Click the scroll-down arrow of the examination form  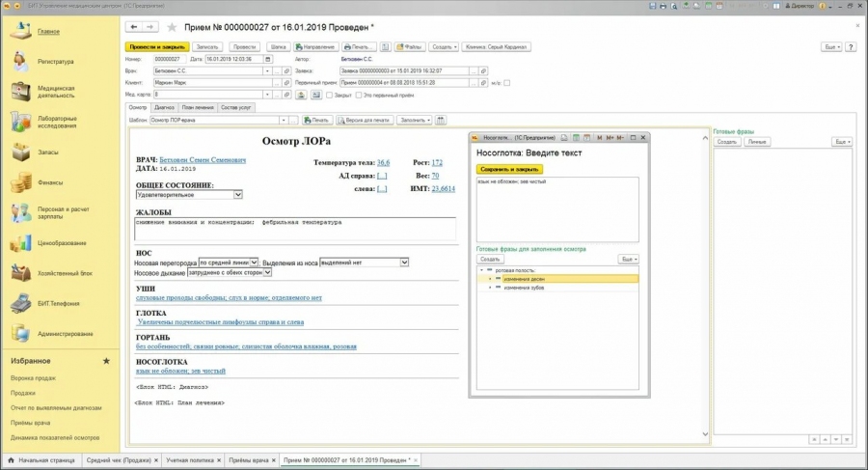705,434
